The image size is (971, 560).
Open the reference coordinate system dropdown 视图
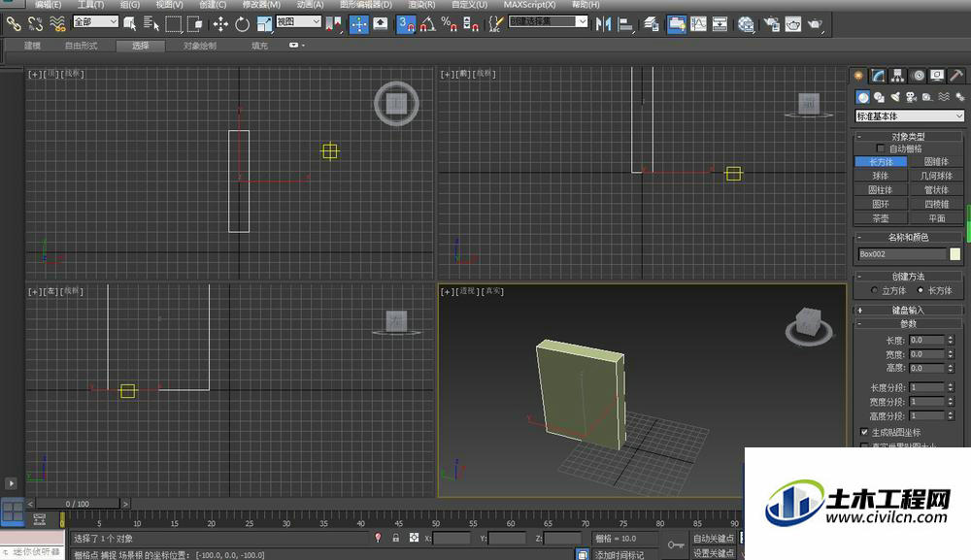pos(298,21)
